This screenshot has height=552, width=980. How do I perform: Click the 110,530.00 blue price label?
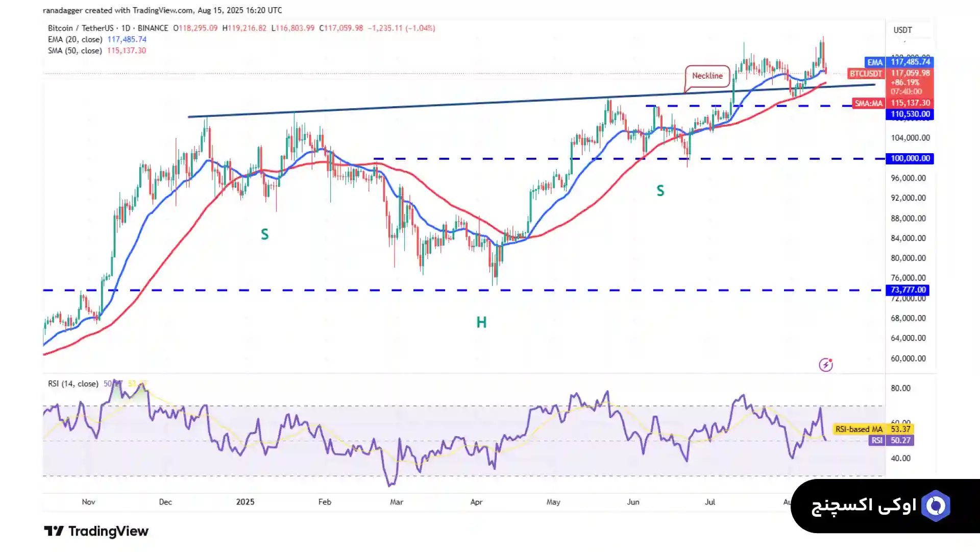(910, 114)
